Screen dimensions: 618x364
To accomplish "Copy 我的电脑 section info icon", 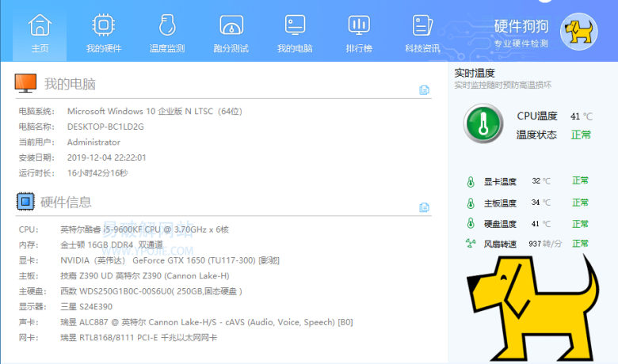I will click(424, 90).
